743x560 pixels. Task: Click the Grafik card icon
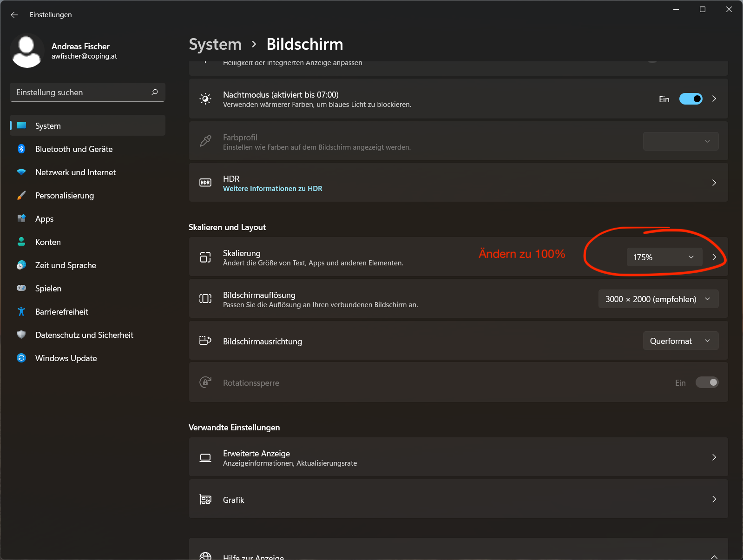click(205, 500)
